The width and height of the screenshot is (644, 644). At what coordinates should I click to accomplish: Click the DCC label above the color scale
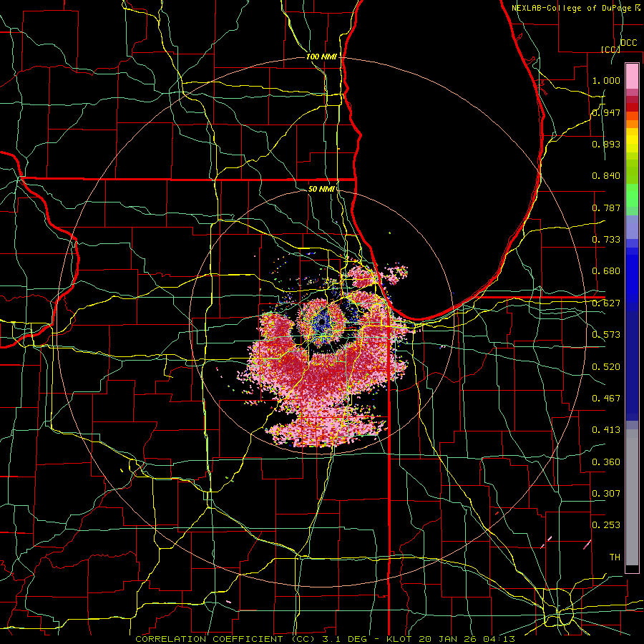pyautogui.click(x=629, y=43)
